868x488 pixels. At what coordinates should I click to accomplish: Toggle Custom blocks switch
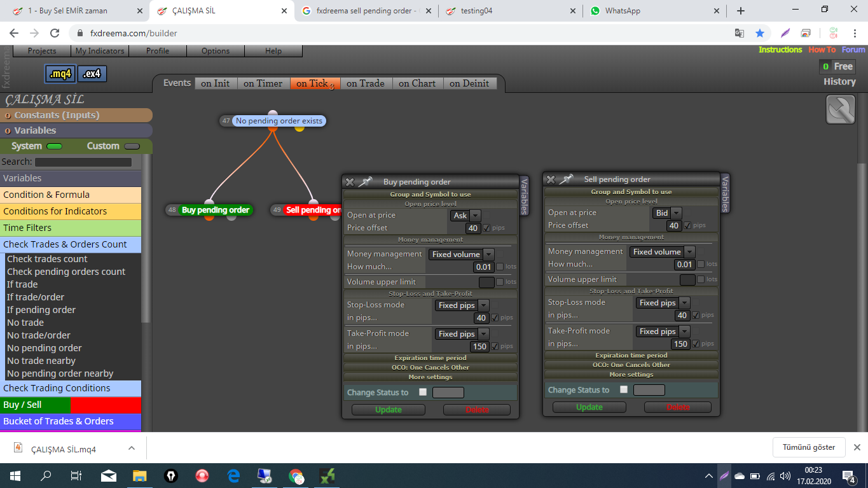click(x=132, y=146)
